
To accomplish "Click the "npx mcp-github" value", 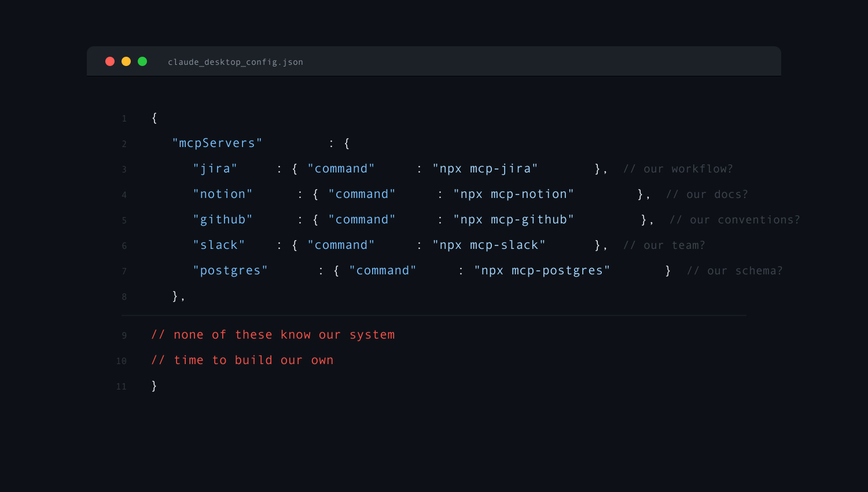I will tap(514, 220).
